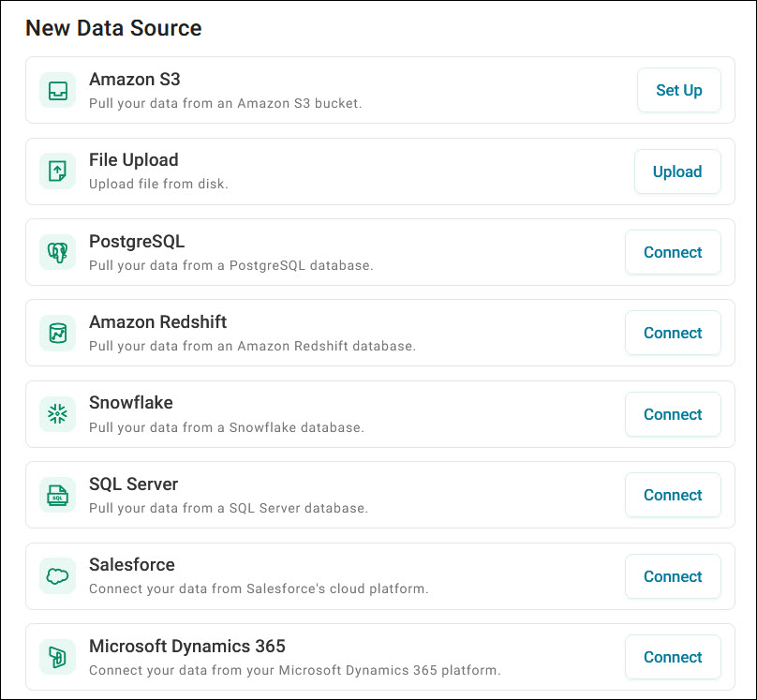Viewport: 757px width, 700px height.
Task: Click the Microsoft Dynamics 365 heading
Action: coord(187,646)
